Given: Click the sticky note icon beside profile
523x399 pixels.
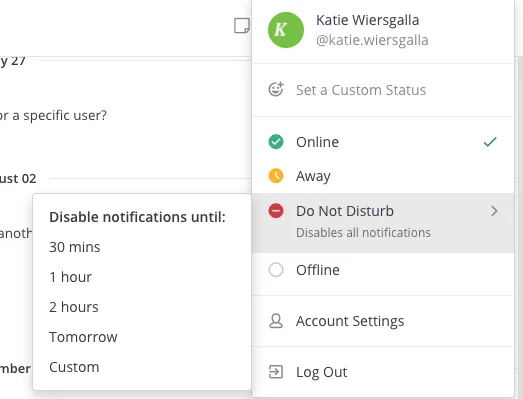Looking at the screenshot, I should (242, 26).
